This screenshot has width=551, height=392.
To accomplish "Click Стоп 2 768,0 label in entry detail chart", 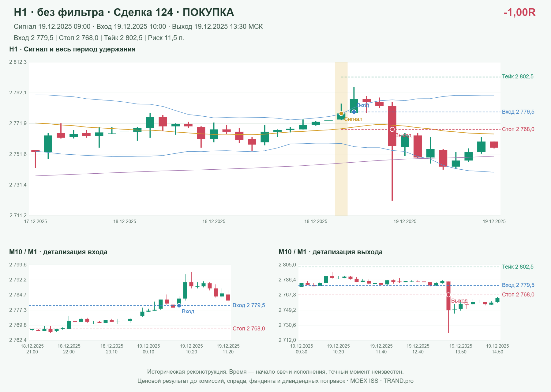I will (x=249, y=329).
